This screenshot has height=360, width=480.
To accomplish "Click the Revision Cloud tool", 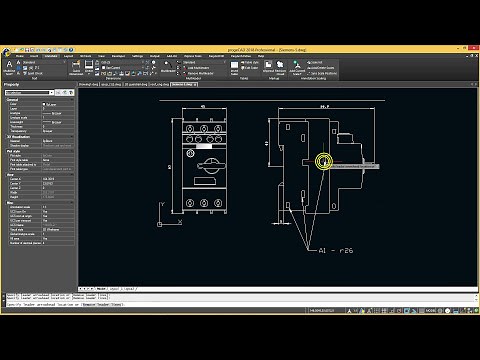I will (280, 67).
